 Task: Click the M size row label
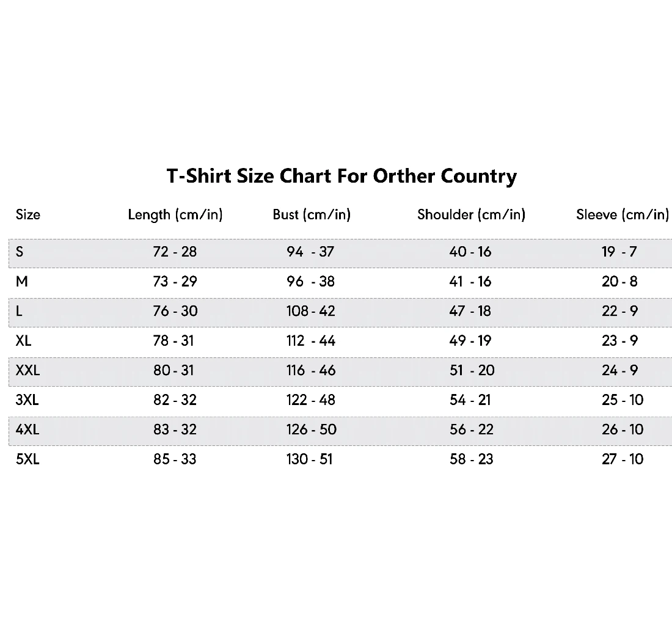tap(22, 282)
